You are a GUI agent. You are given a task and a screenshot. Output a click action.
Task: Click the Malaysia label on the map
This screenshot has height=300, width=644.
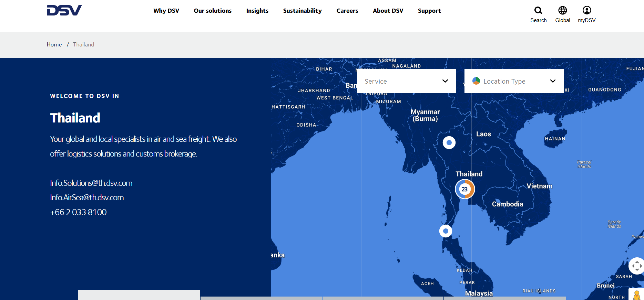(479, 293)
